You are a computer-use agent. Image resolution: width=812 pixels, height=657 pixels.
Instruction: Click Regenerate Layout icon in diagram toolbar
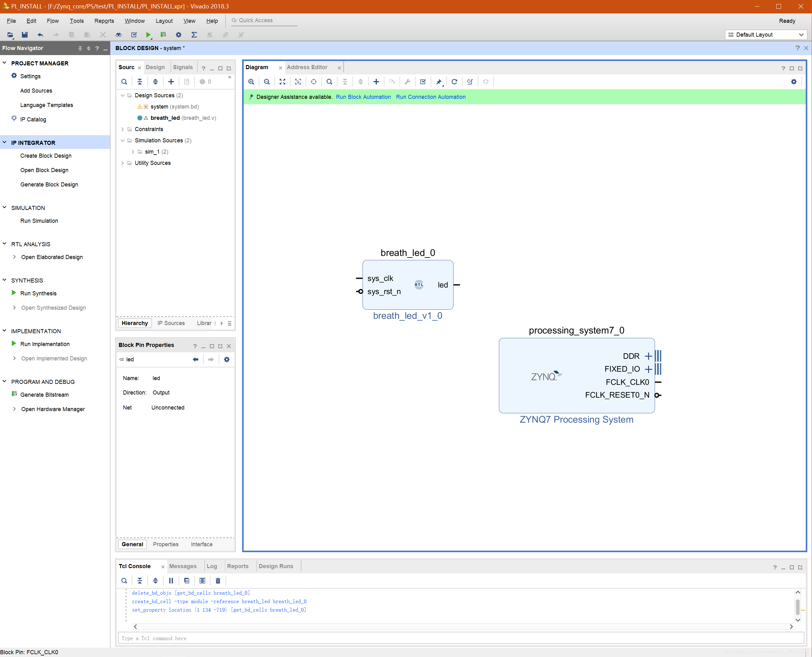[x=454, y=82]
